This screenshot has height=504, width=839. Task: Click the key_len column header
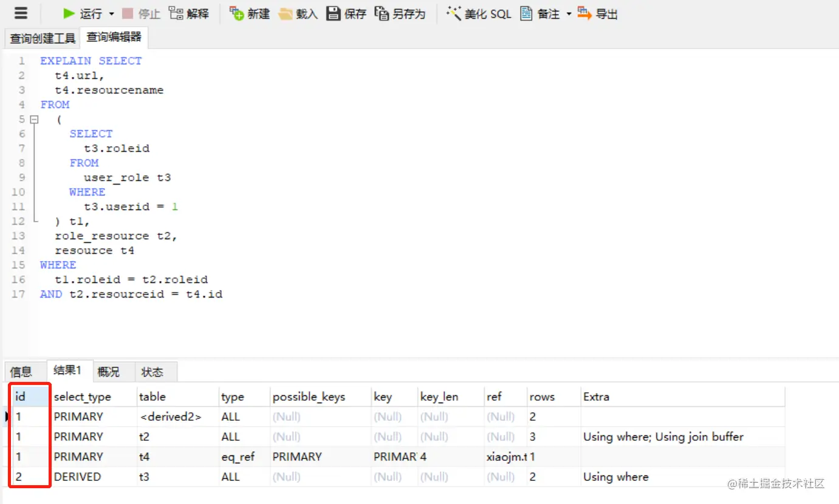(x=451, y=397)
